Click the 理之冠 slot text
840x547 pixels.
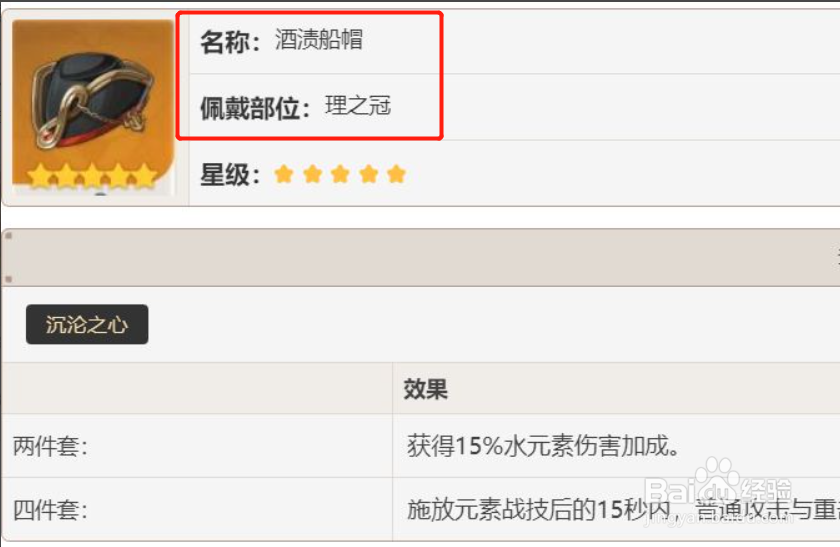pos(358,106)
